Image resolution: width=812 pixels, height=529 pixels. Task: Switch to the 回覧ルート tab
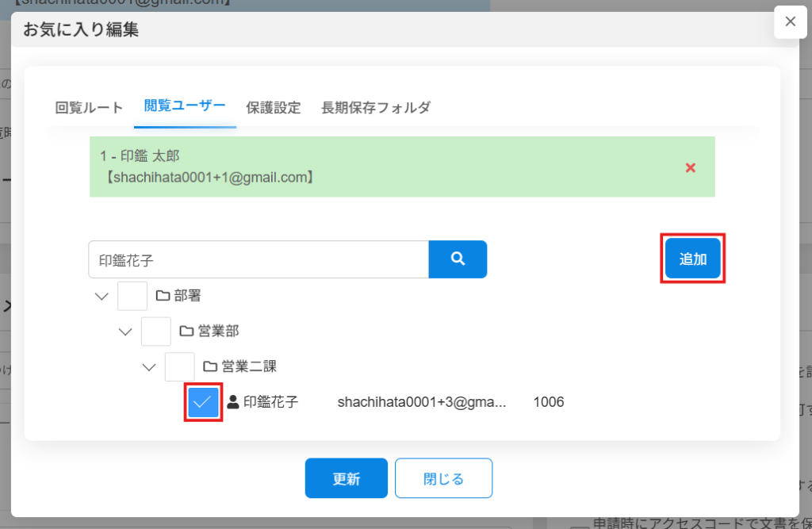(x=89, y=108)
